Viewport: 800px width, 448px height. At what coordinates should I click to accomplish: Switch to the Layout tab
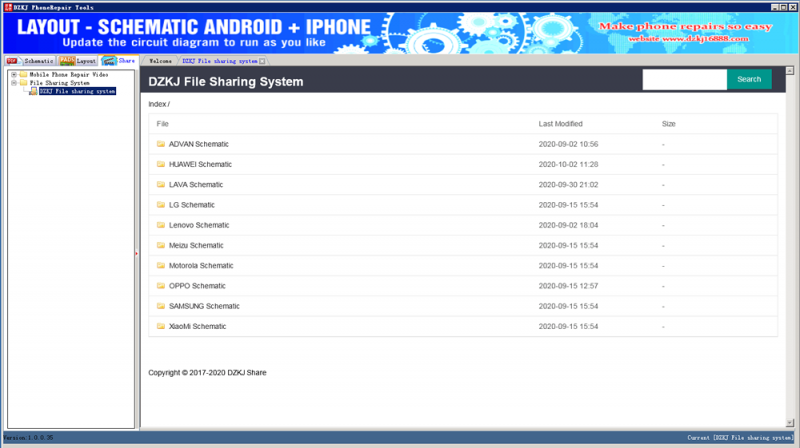tap(78, 61)
